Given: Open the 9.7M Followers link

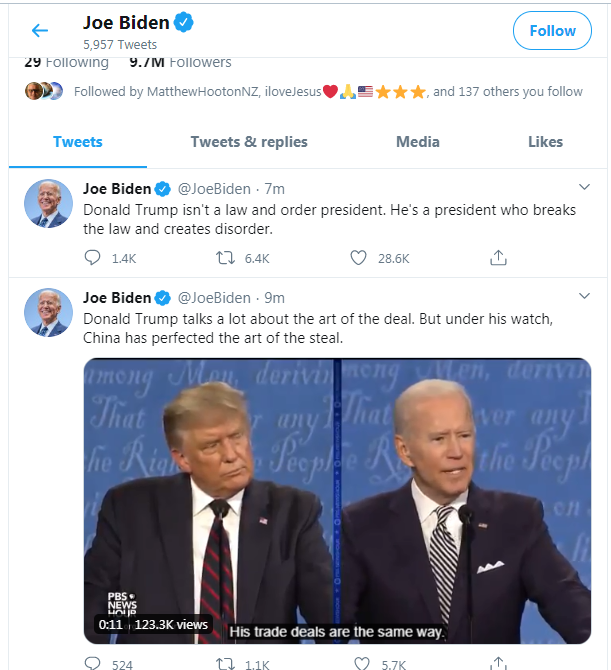Looking at the screenshot, I should (x=180, y=62).
